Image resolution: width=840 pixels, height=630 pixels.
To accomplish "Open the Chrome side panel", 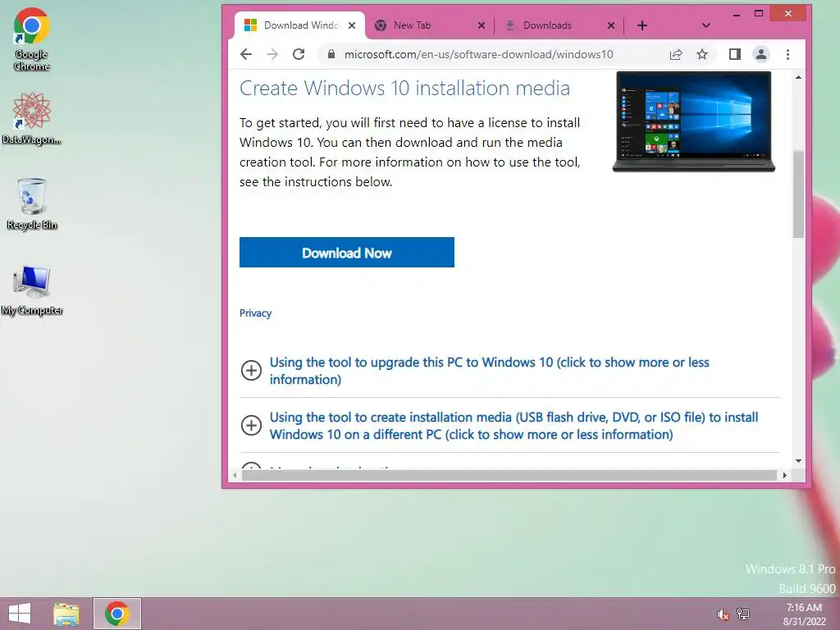I will (x=734, y=54).
